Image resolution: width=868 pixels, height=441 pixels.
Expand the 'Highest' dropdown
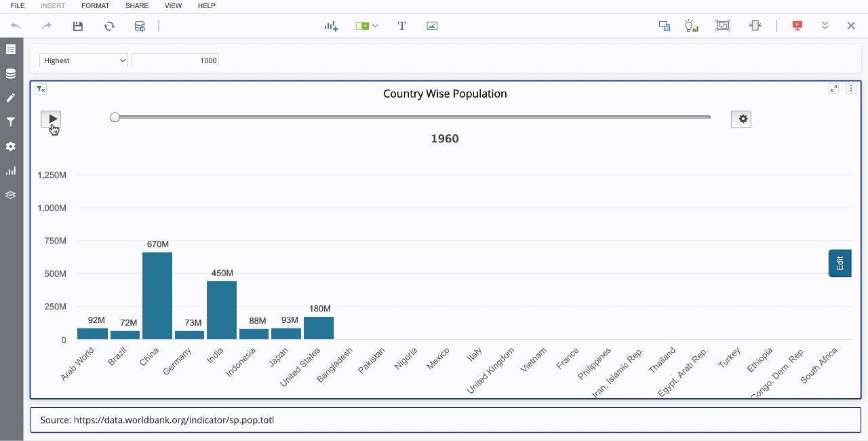click(x=83, y=60)
